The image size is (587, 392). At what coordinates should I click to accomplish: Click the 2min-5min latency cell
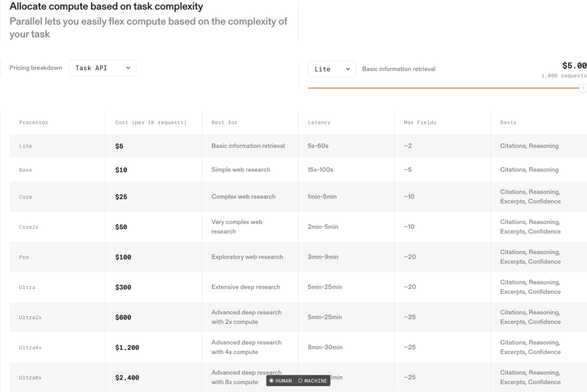(x=323, y=227)
